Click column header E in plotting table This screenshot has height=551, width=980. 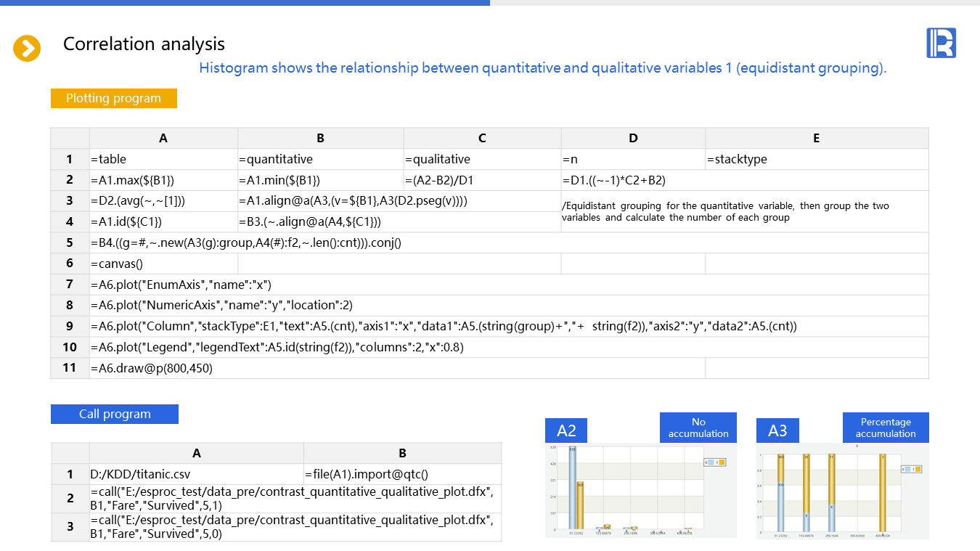click(x=816, y=138)
